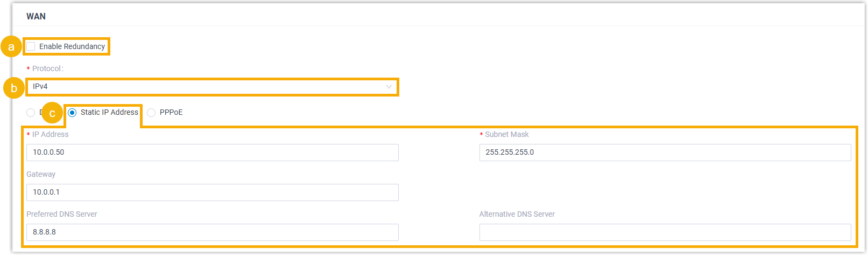Choose the PPPoE radio option
The width and height of the screenshot is (868, 255).
pos(151,113)
